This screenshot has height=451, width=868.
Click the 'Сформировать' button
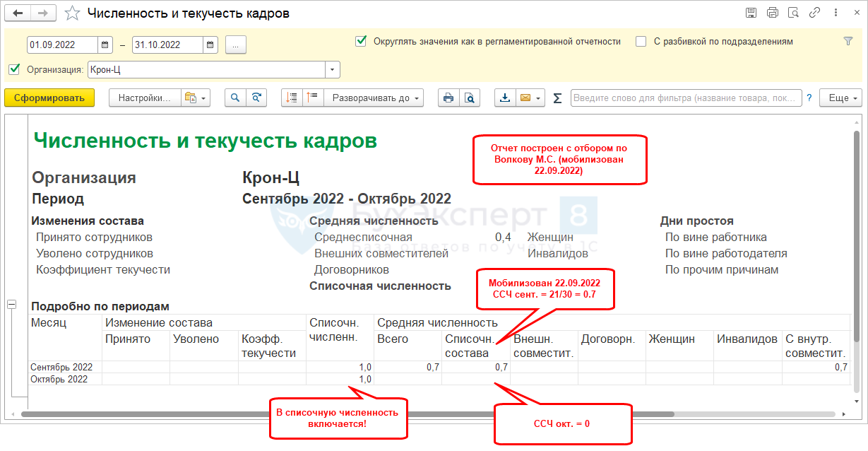point(49,98)
